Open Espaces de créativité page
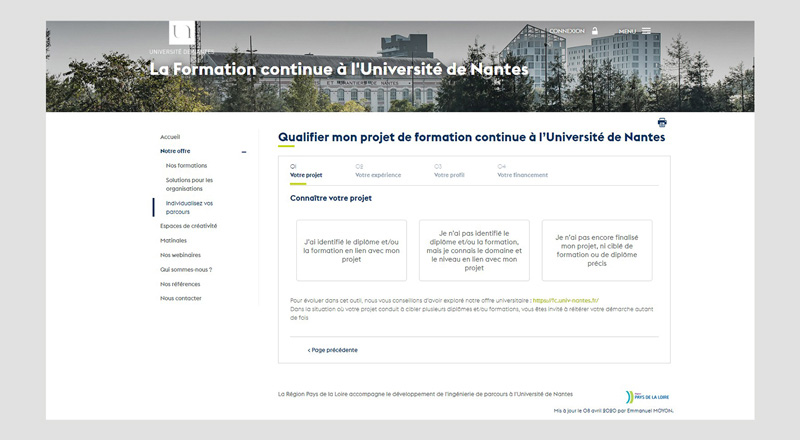Viewport: 800px width, 440px height. pos(188,226)
